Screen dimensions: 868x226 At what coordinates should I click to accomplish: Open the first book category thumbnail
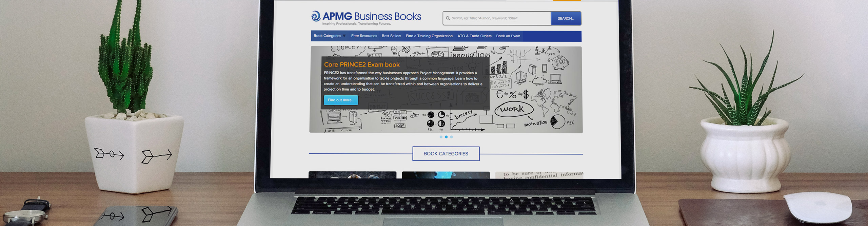pyautogui.click(x=352, y=175)
